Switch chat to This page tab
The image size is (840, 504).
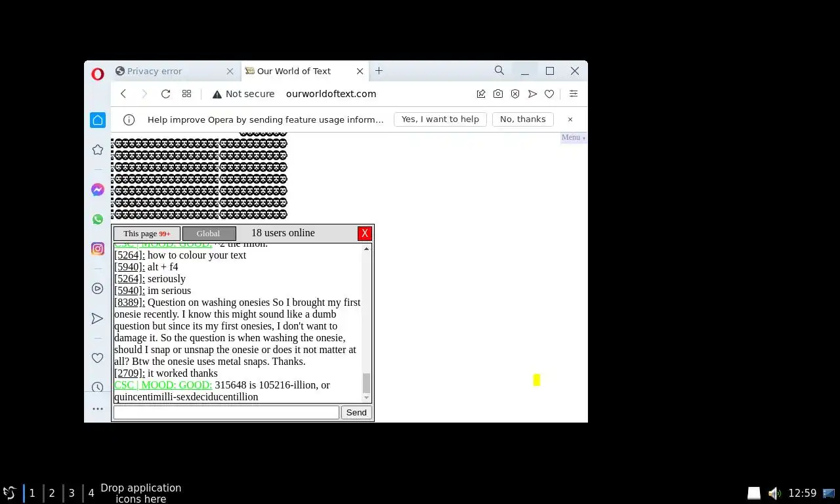click(147, 234)
